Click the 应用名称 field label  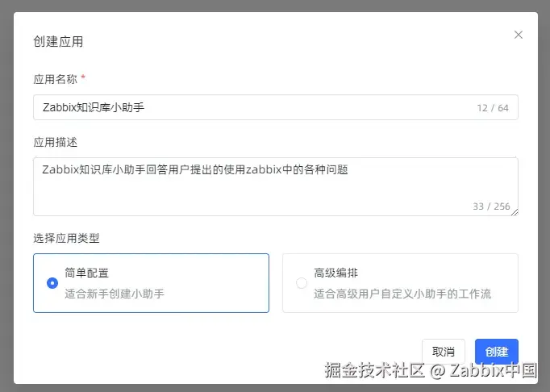55,79
